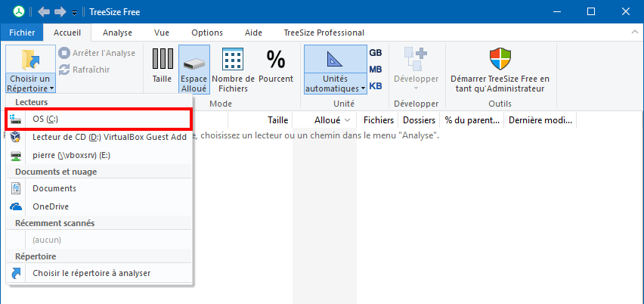Viewport: 644px width, 304px height.
Task: Choose the OS (C:) drive
Action: tap(98, 119)
